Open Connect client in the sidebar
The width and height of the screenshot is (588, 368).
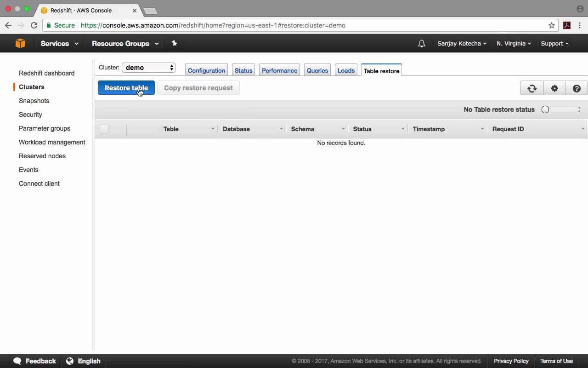39,184
